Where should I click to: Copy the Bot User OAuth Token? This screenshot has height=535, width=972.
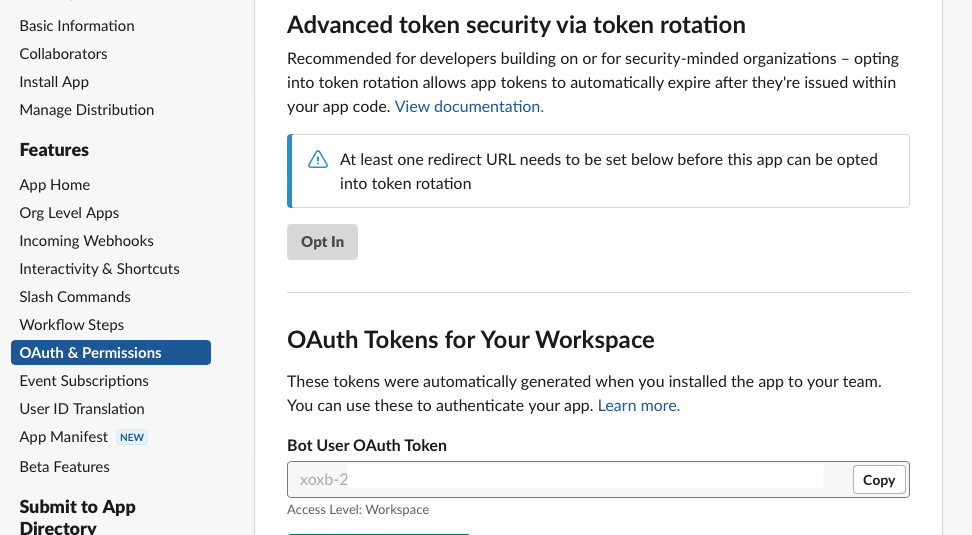(879, 480)
